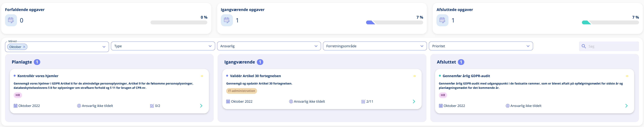Click the person icon on GDPR-audit card
The height and width of the screenshot is (127, 644).
tap(508, 106)
